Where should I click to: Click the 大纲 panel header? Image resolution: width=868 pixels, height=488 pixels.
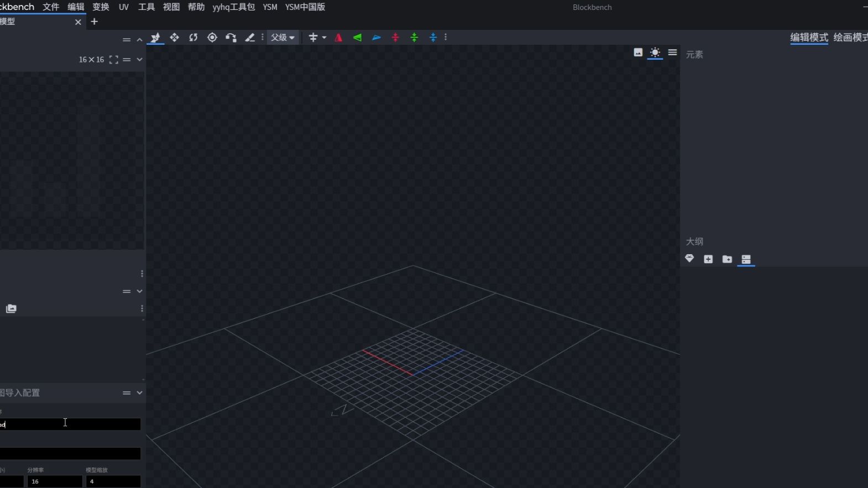(x=694, y=242)
